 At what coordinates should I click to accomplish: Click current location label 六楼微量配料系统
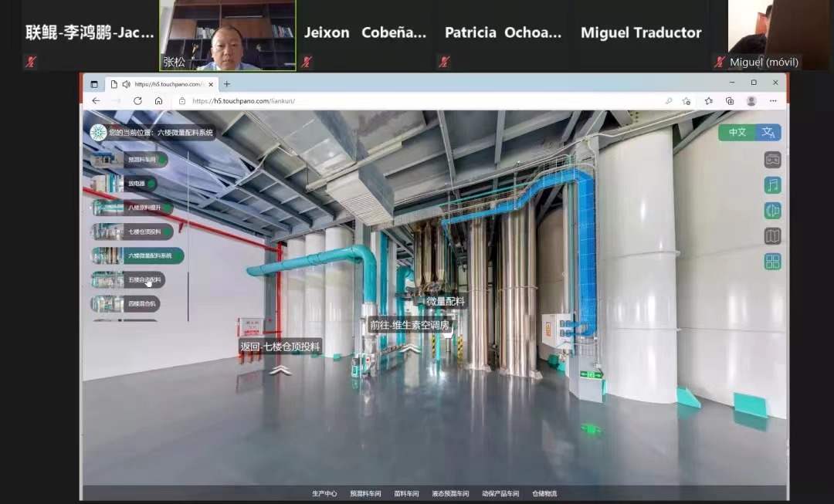point(185,133)
